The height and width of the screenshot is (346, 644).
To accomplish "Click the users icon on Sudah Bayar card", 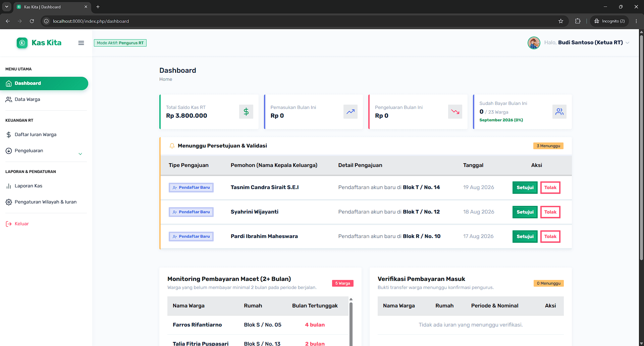I will tap(559, 112).
